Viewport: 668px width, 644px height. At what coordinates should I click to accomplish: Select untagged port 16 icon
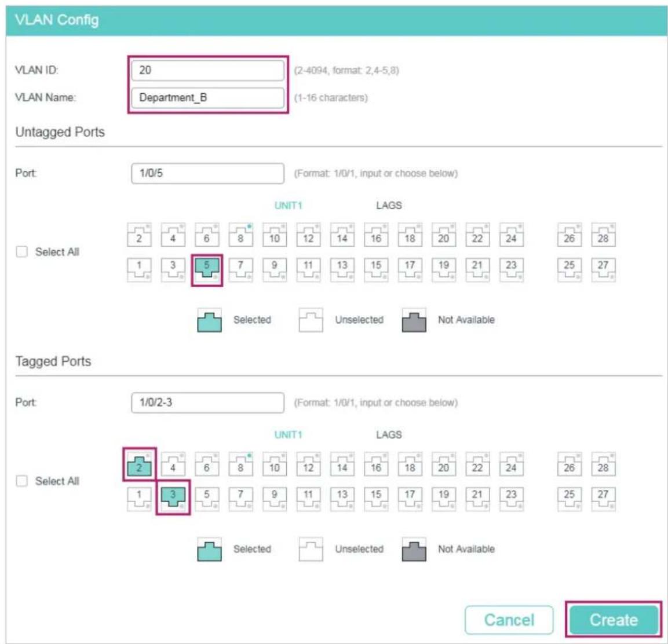point(376,235)
